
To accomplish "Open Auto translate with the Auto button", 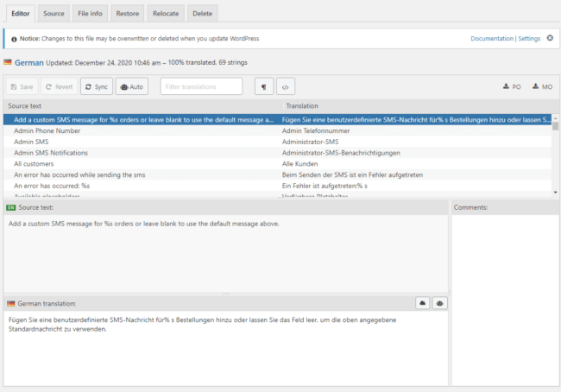I will coord(132,86).
